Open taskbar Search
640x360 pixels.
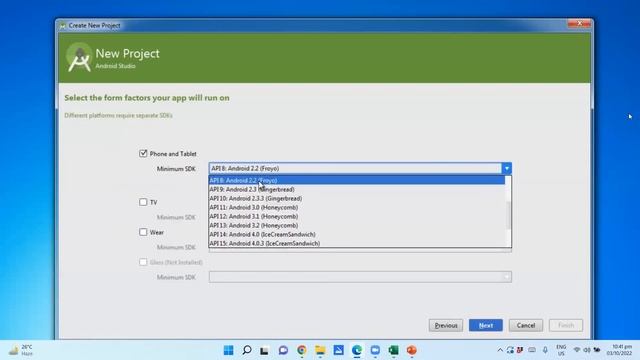tap(247, 350)
